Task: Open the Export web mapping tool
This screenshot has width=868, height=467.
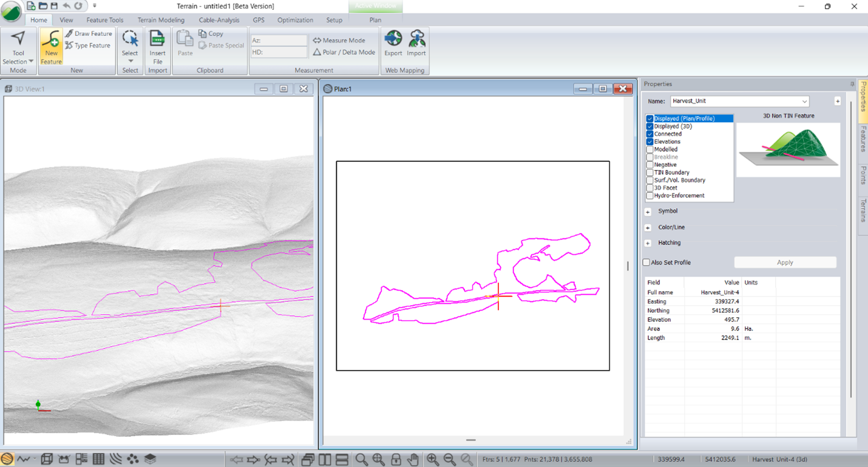Action: pyautogui.click(x=393, y=44)
